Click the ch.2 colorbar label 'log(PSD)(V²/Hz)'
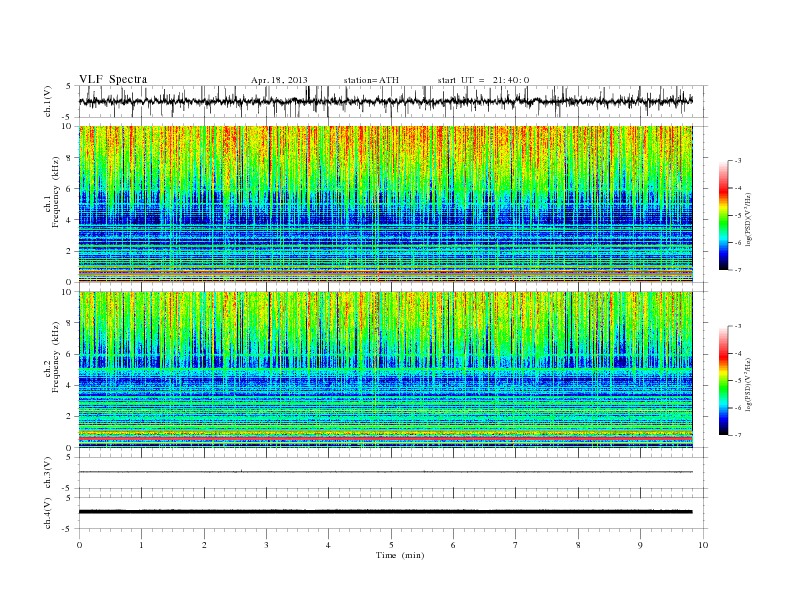The height and width of the screenshot is (612, 792). 748,384
